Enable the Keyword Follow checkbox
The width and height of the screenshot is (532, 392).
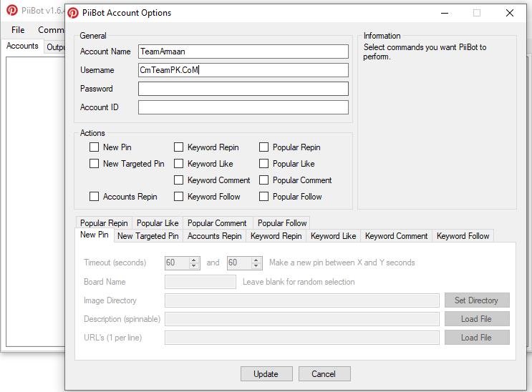coord(178,197)
